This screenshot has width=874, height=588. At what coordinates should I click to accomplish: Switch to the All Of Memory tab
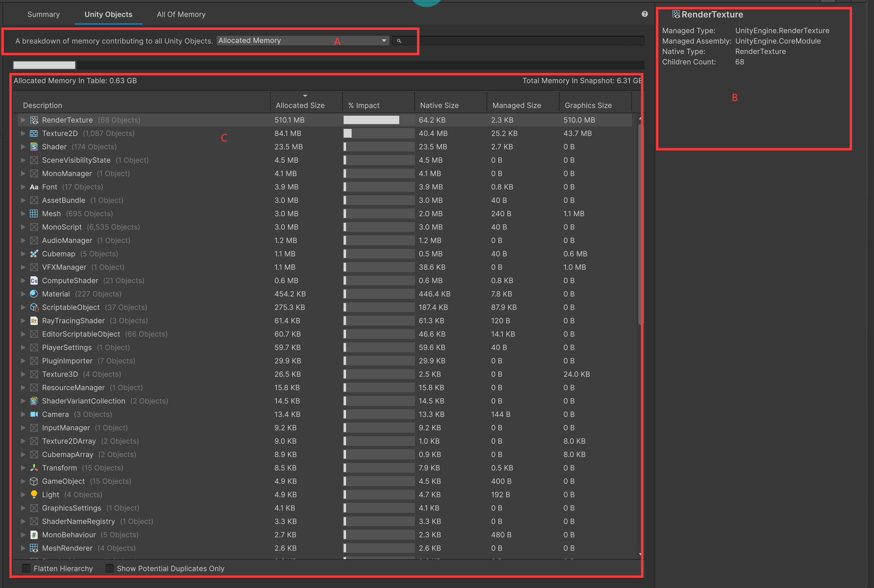[x=181, y=14]
